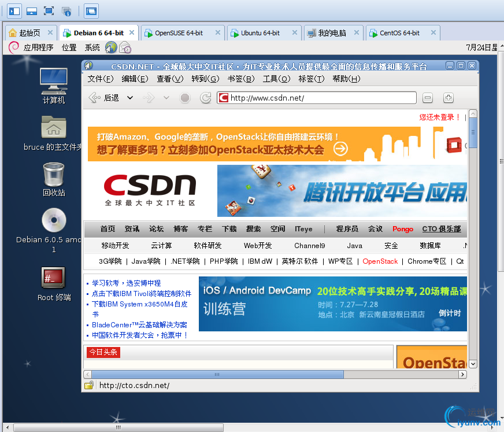Click browser vertical scrollbar down arrow

[x=473, y=364]
